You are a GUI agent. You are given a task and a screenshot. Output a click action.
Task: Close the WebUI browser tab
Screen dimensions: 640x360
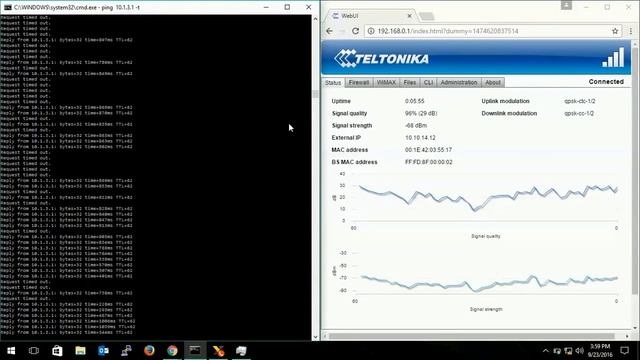point(409,16)
